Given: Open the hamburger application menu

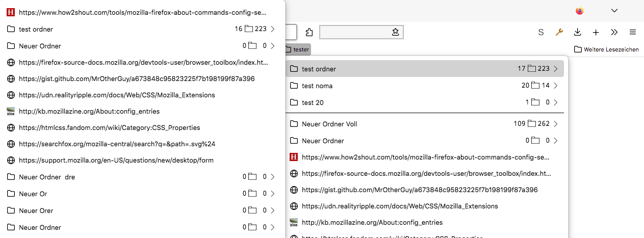Looking at the screenshot, I should coord(632,32).
